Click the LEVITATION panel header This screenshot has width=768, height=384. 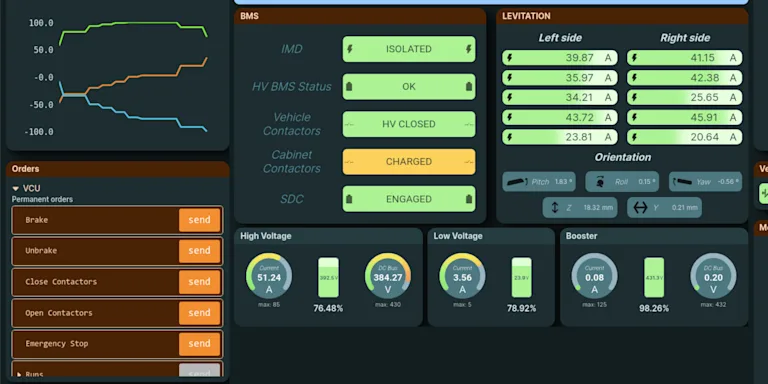pyautogui.click(x=622, y=16)
